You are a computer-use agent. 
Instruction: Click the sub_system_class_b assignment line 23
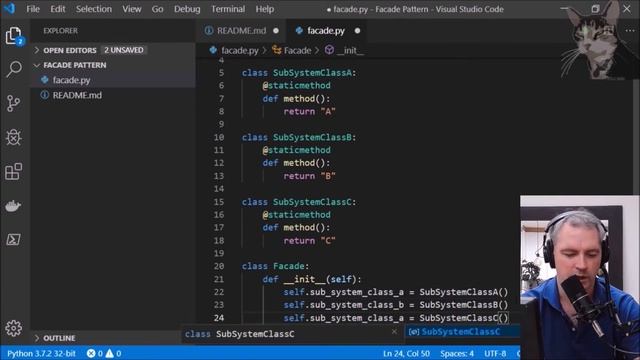point(396,305)
